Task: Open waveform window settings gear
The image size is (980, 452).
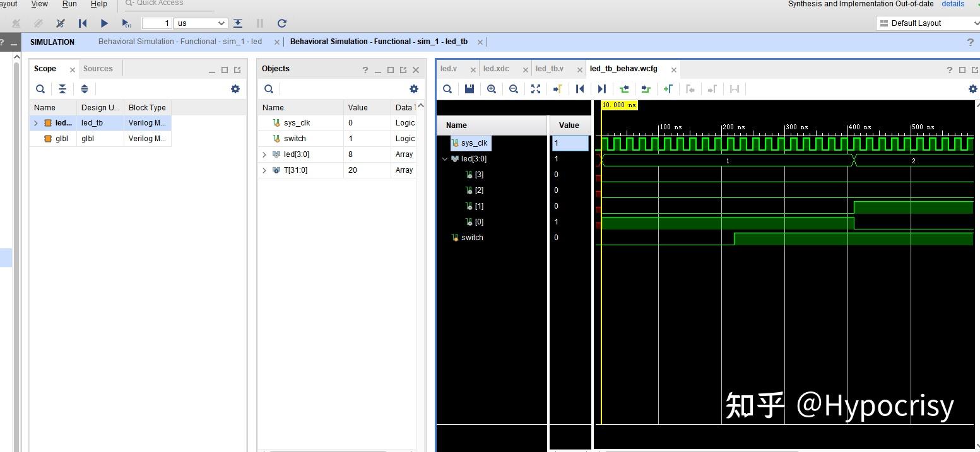Action: coord(972,89)
